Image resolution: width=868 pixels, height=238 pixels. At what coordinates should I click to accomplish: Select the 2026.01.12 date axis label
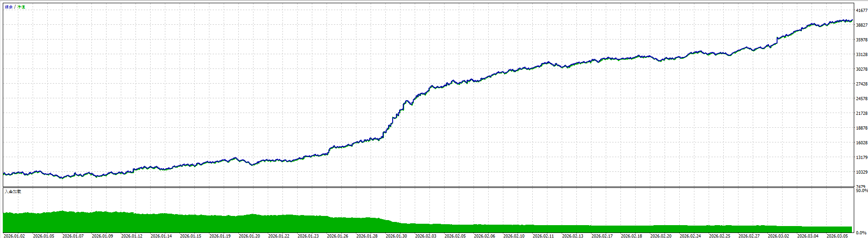(132, 236)
